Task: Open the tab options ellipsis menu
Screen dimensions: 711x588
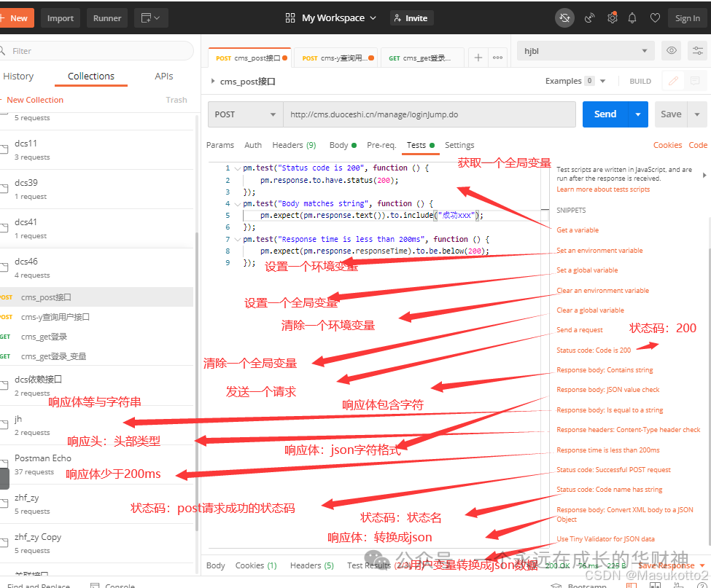Action: (x=497, y=58)
